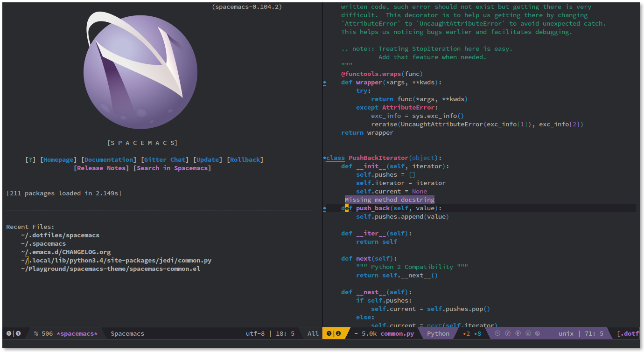Open Spacemacs Documentation
Image resolution: width=644 pixels, height=352 pixels.
click(108, 159)
